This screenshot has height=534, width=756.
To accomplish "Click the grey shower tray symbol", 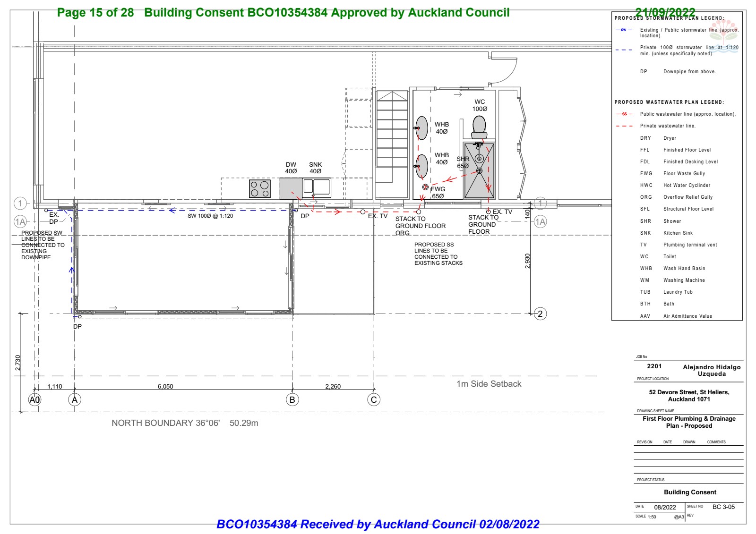I will 479,170.
